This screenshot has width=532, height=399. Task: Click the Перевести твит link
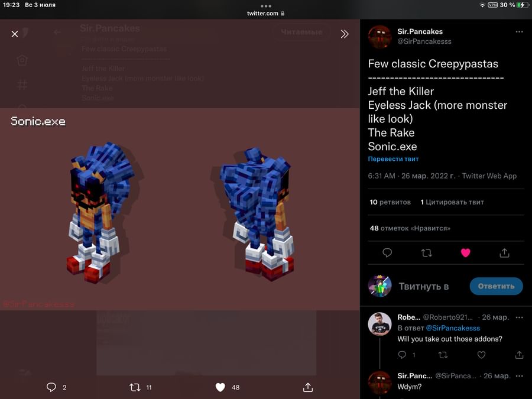coord(393,159)
